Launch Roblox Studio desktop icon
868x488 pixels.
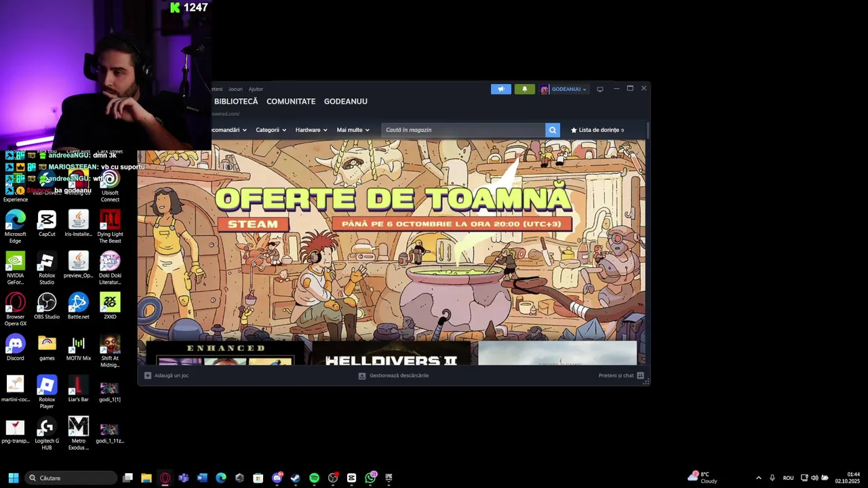pyautogui.click(x=47, y=268)
